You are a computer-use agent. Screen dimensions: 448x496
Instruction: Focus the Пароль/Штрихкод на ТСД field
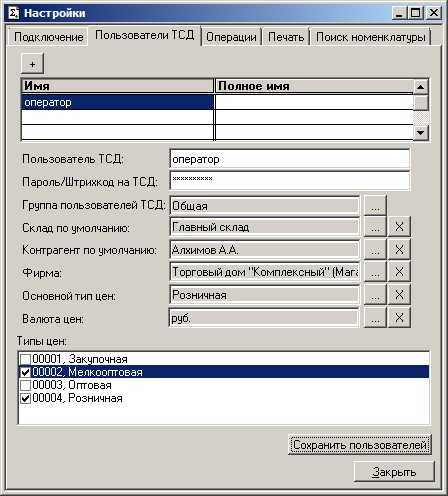(290, 180)
